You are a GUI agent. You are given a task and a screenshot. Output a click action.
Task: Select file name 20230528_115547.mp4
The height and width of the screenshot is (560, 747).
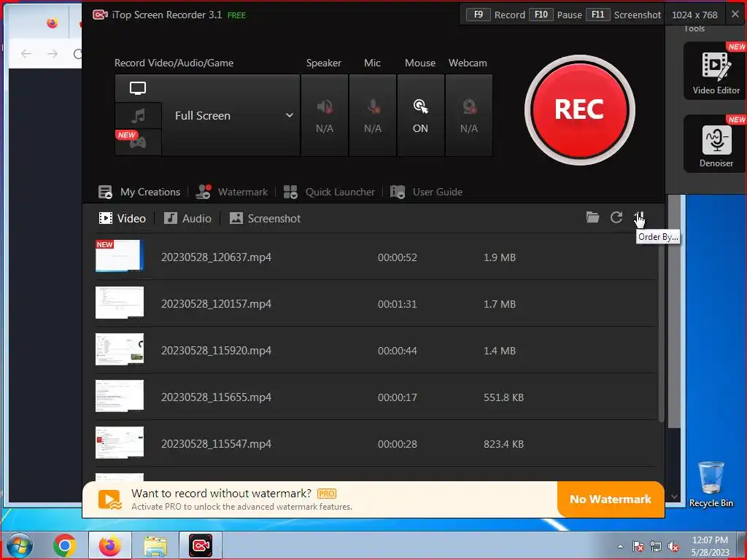point(216,444)
